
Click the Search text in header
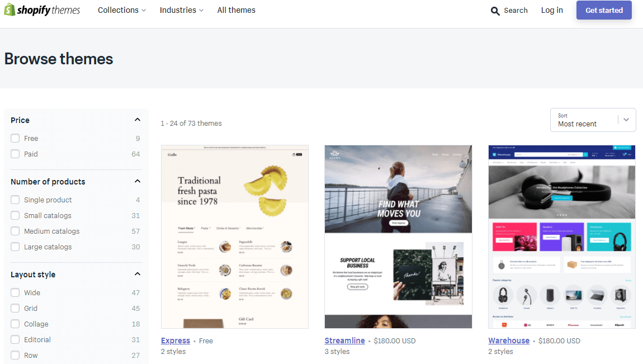516,10
